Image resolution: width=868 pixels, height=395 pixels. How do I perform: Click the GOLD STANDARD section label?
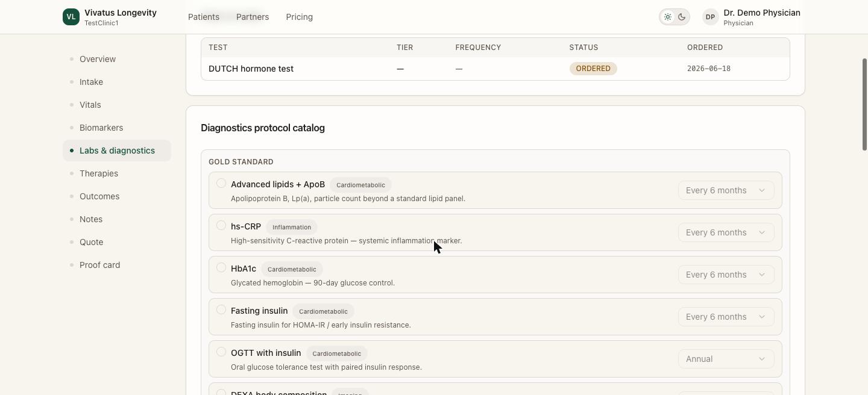click(x=241, y=162)
